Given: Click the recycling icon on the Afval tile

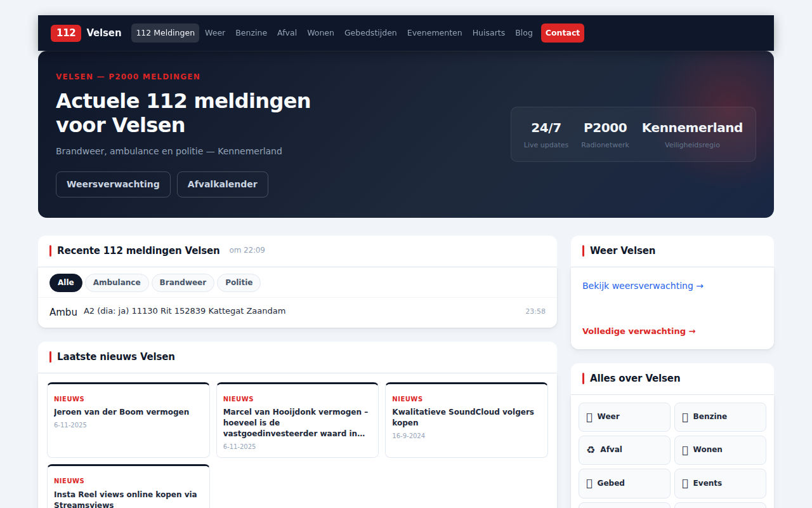Looking at the screenshot, I should tap(591, 450).
